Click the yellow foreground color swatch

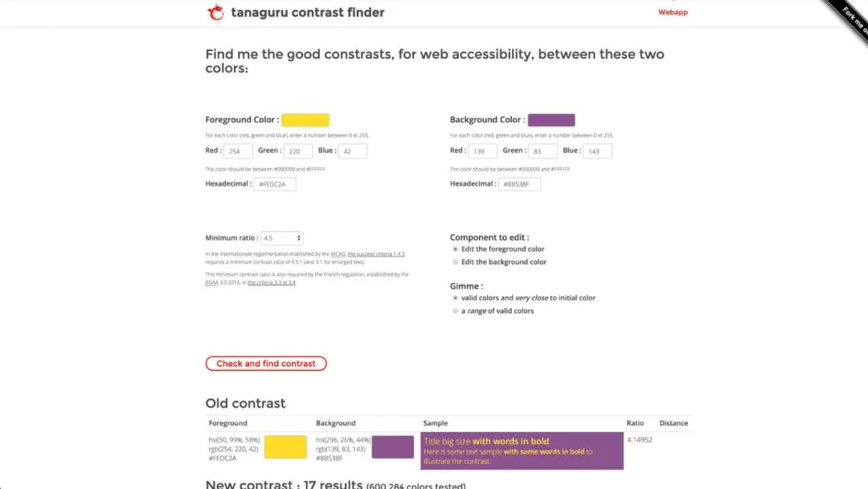pyautogui.click(x=305, y=120)
